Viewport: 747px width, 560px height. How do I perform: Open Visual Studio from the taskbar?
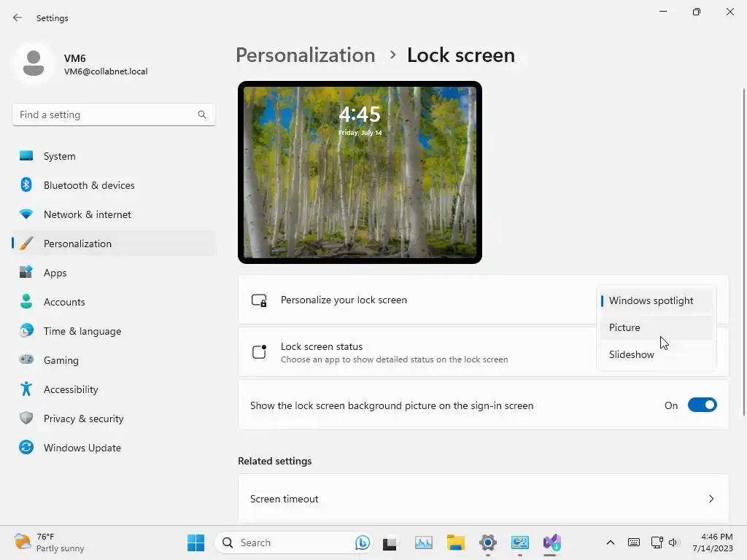(551, 542)
